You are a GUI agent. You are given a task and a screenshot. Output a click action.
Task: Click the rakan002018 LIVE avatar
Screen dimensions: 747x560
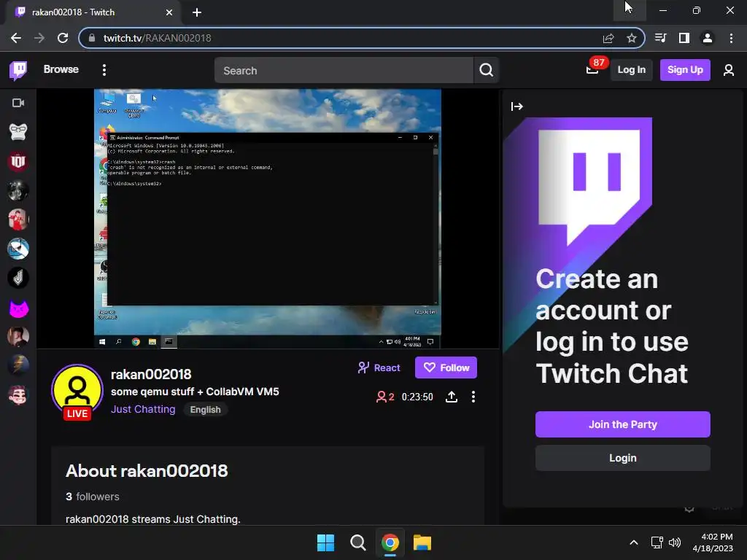(77, 392)
